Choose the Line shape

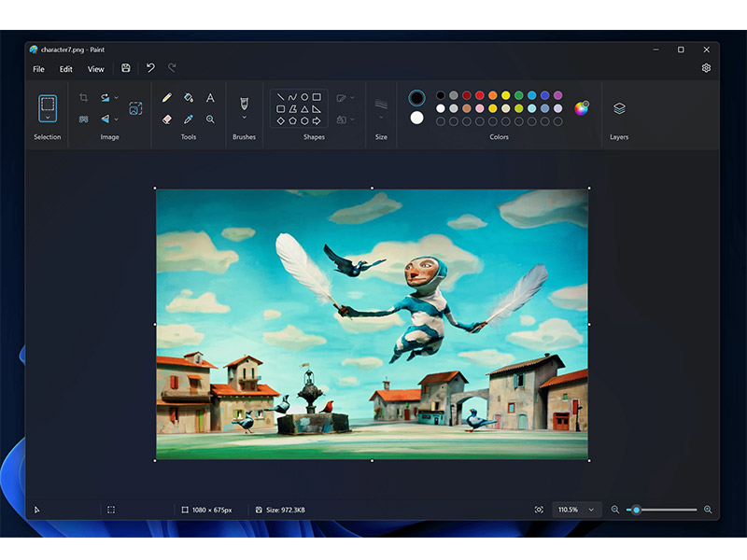coord(281,97)
